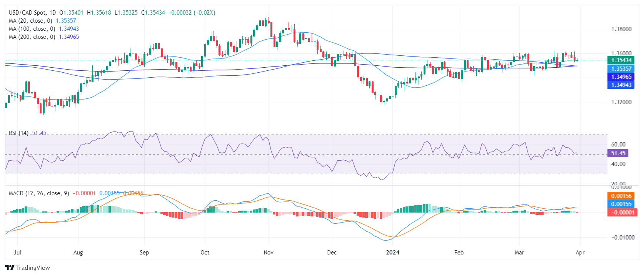Click the green 1.35434 current price tag

click(x=621, y=60)
